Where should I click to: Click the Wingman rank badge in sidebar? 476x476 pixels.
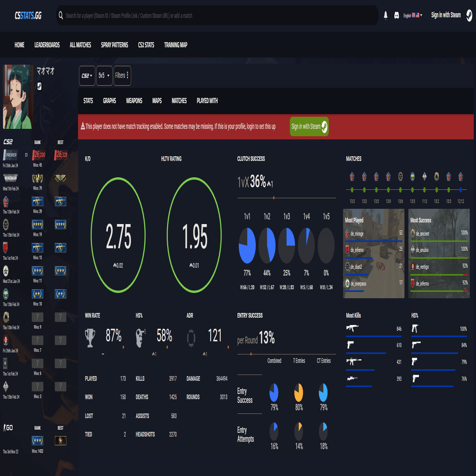point(11,178)
